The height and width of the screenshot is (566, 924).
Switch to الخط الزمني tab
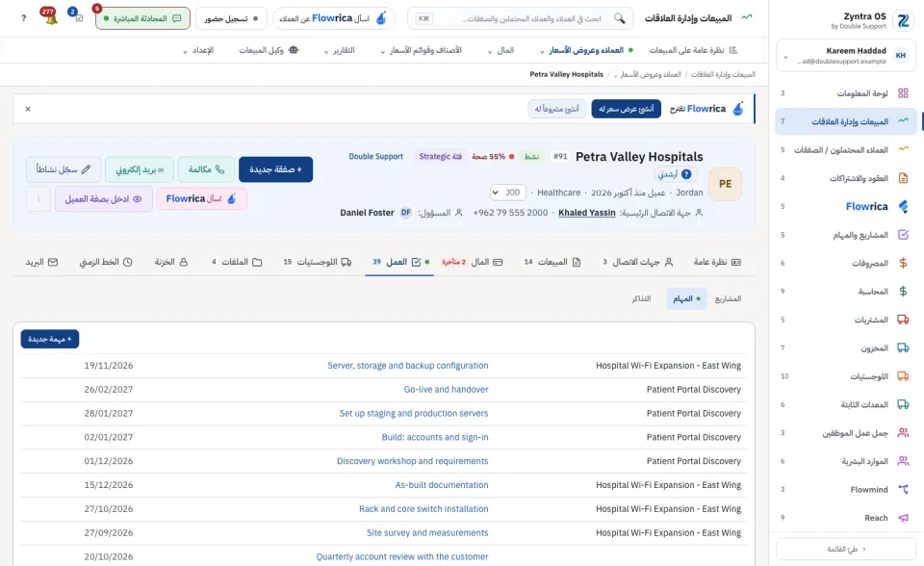pos(106,262)
